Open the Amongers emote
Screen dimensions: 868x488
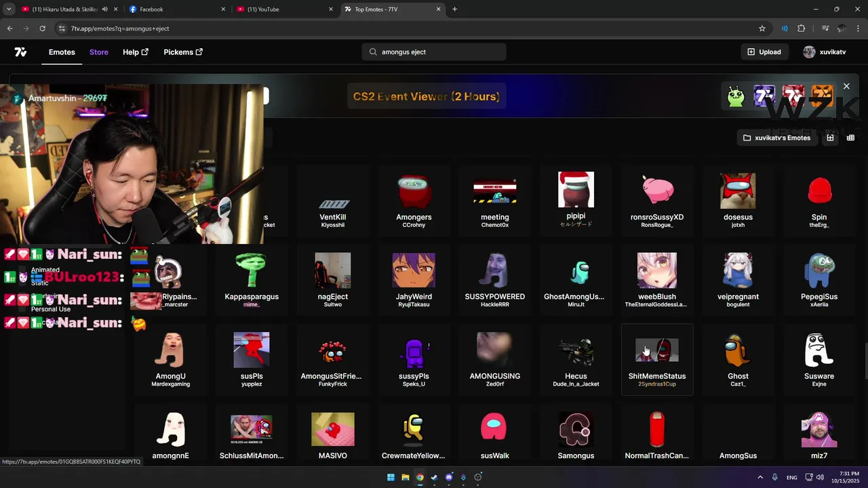coord(414,201)
